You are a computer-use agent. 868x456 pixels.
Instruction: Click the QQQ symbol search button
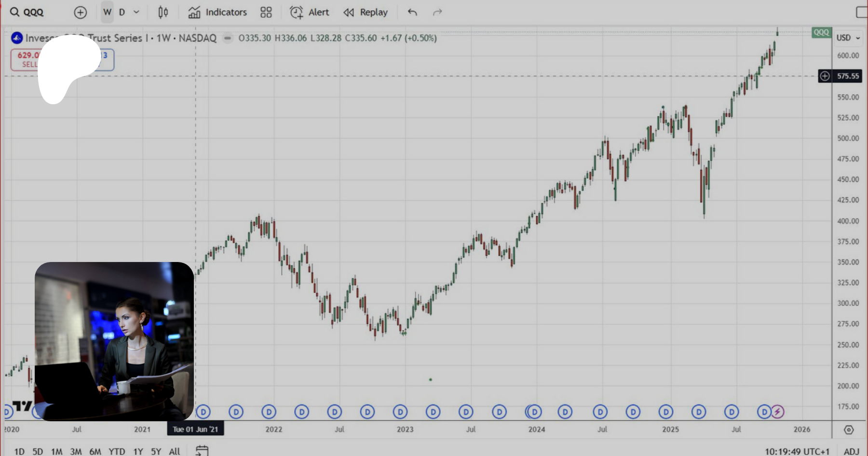(27, 13)
